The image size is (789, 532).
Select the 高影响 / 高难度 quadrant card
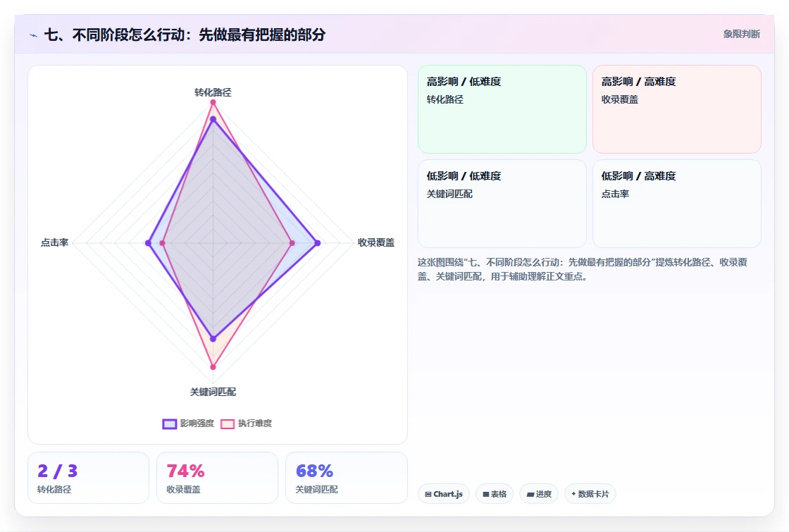pyautogui.click(x=677, y=109)
